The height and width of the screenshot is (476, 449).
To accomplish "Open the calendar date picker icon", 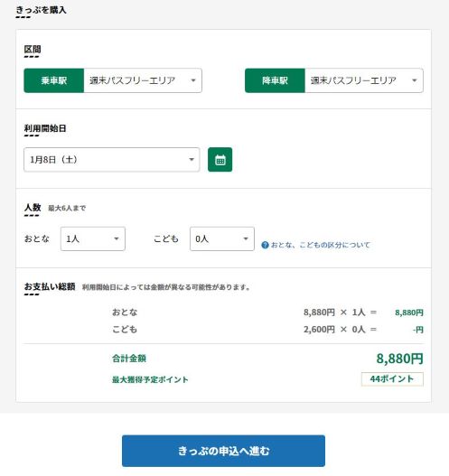I will pos(220,160).
